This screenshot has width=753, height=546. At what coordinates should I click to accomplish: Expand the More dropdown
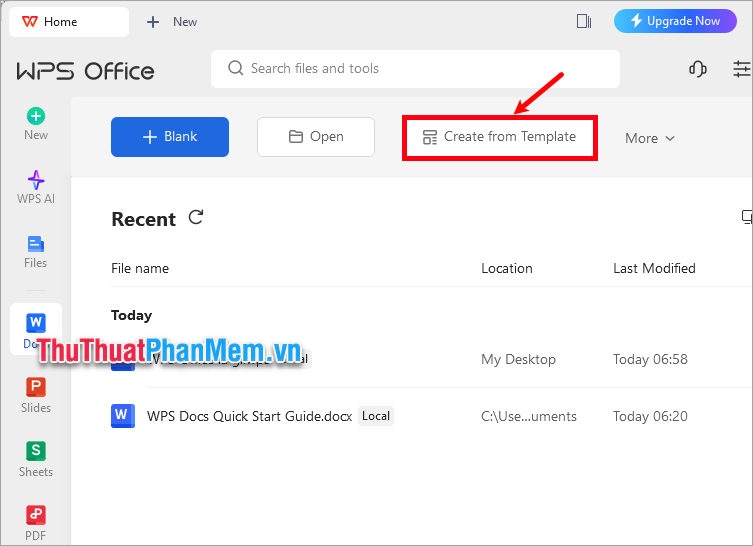pos(650,138)
